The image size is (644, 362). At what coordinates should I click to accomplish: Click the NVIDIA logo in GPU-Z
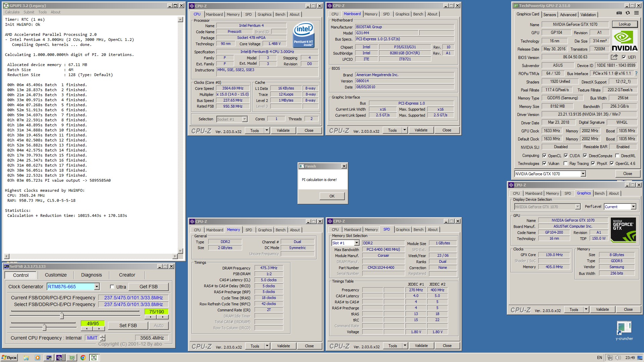624,40
